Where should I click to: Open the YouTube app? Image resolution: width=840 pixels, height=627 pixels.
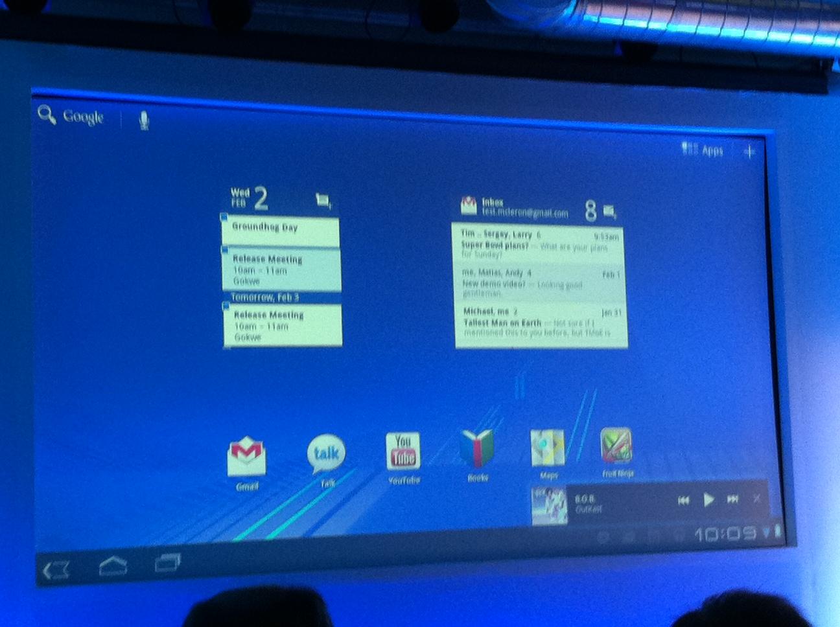click(x=403, y=451)
